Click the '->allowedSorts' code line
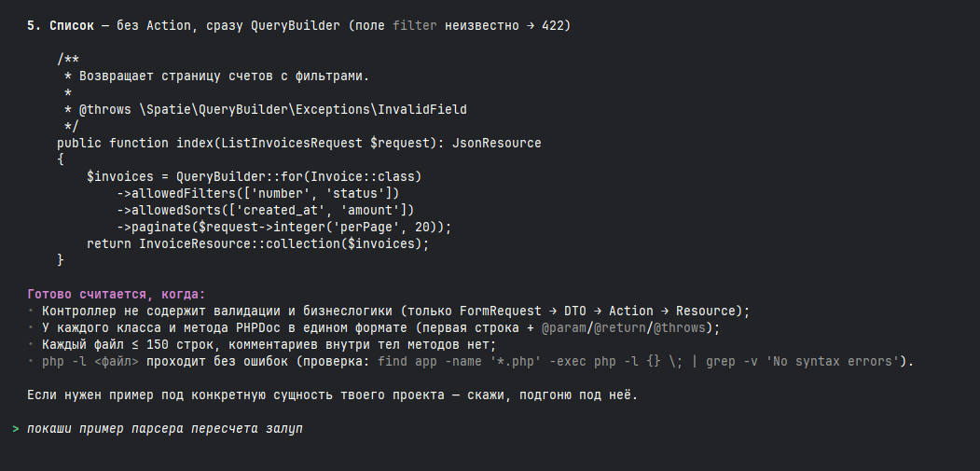Viewport: 980px width, 471px height. coord(265,210)
